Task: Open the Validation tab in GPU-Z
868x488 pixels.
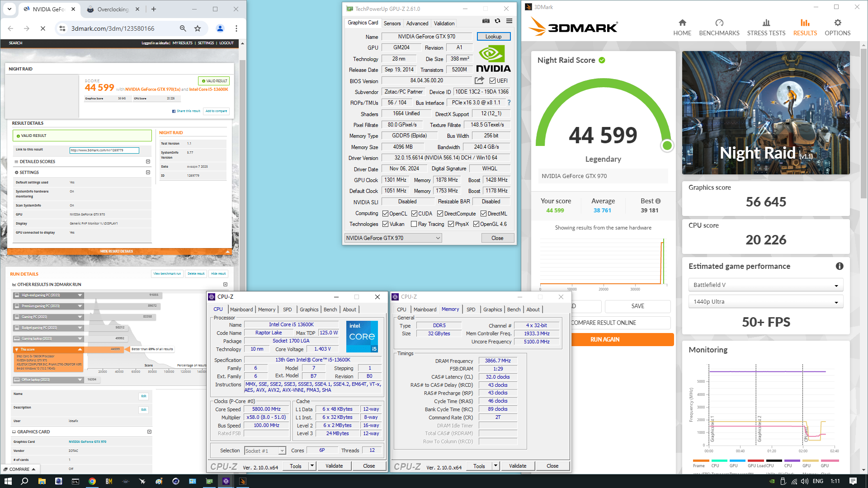Action: [444, 23]
